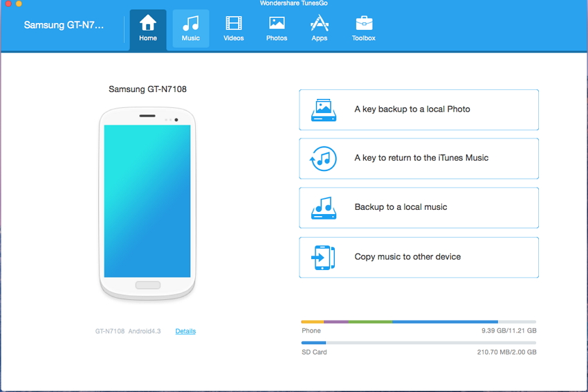Start A key backup to a local Photo
This screenshot has width=588, height=392.
(412, 109)
